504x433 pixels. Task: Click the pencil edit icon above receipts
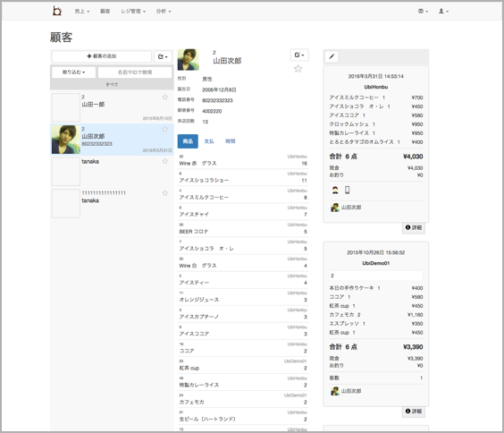click(332, 57)
